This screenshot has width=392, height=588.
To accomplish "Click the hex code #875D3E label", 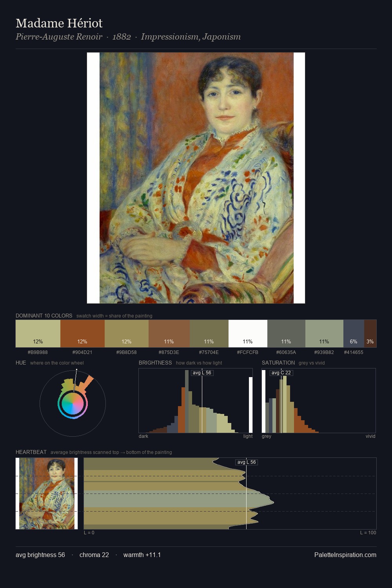I will point(169,352).
